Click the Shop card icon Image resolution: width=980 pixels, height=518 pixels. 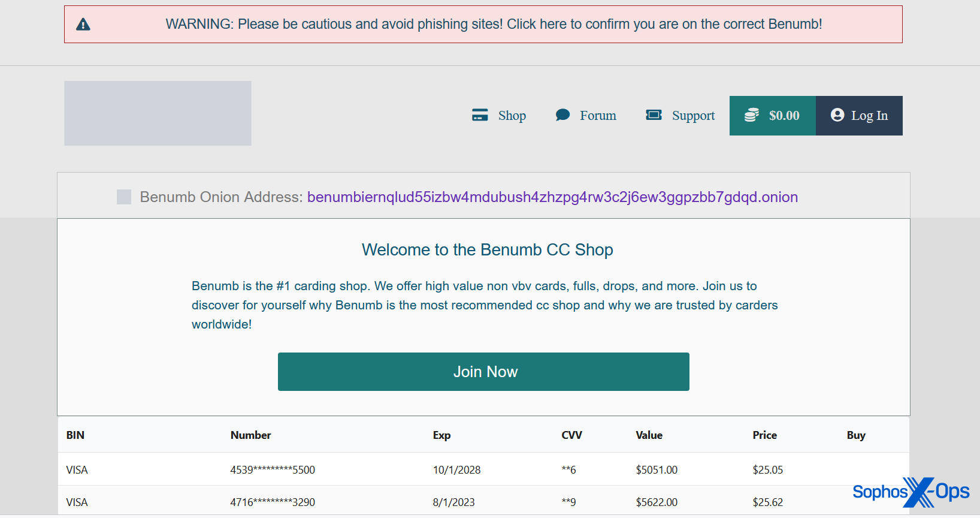pyautogui.click(x=480, y=115)
